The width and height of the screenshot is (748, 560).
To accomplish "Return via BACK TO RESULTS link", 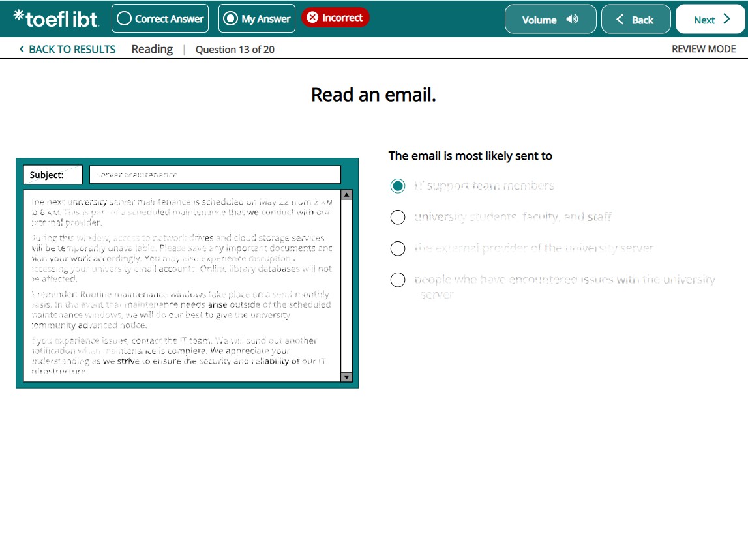I will pos(67,49).
